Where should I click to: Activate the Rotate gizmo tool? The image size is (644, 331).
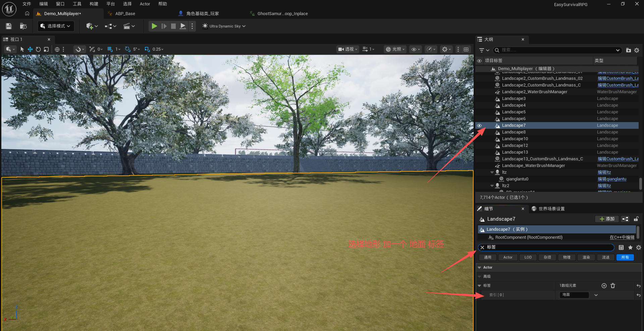pos(38,49)
